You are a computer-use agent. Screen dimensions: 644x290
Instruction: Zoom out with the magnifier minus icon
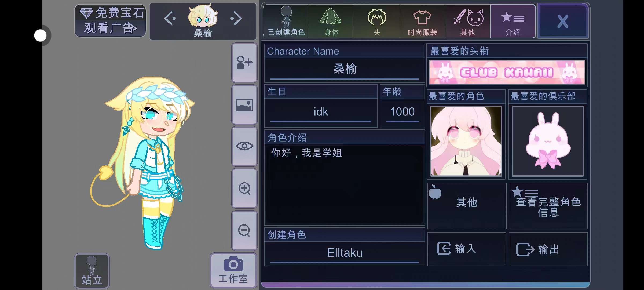244,230
